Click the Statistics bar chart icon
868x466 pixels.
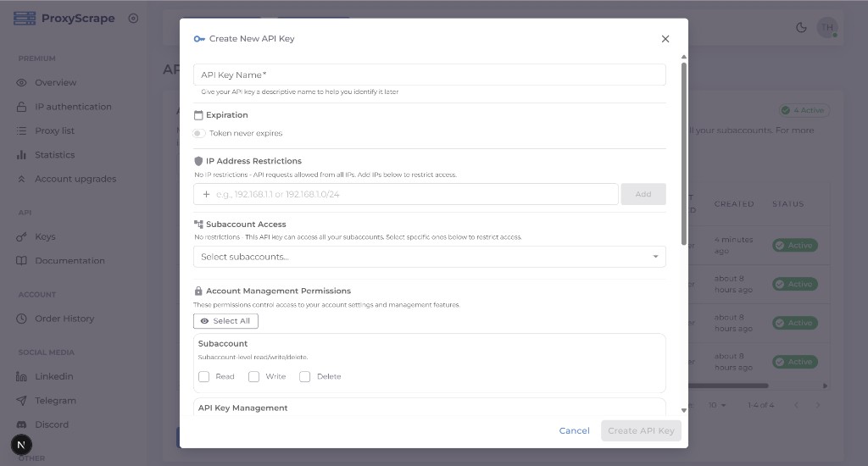click(x=21, y=155)
